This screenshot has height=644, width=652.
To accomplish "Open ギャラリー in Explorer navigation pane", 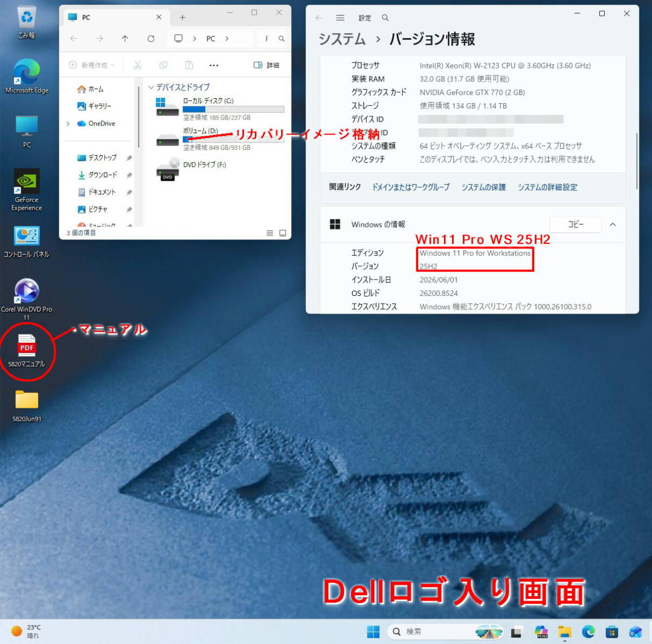I will (x=94, y=106).
